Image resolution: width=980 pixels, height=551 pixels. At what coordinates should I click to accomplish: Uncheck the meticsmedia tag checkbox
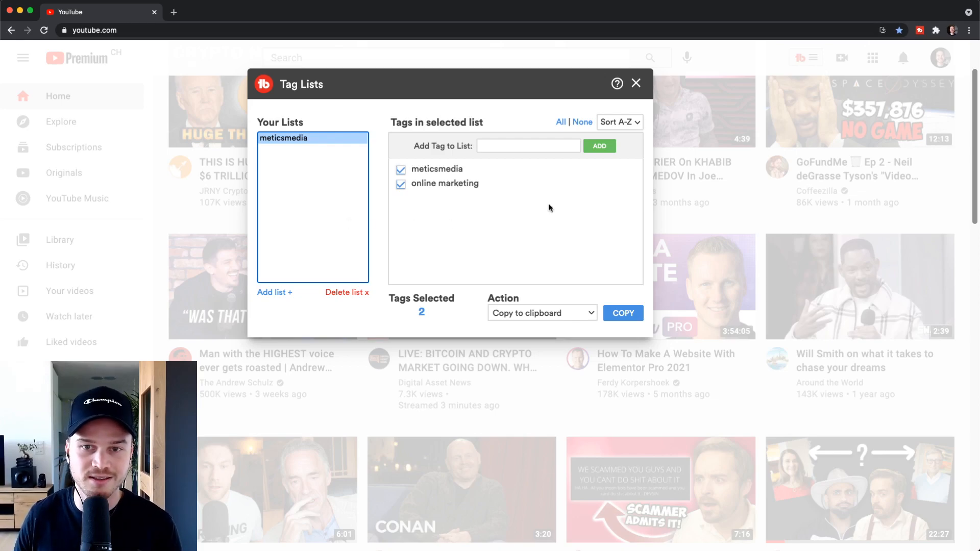401,169
